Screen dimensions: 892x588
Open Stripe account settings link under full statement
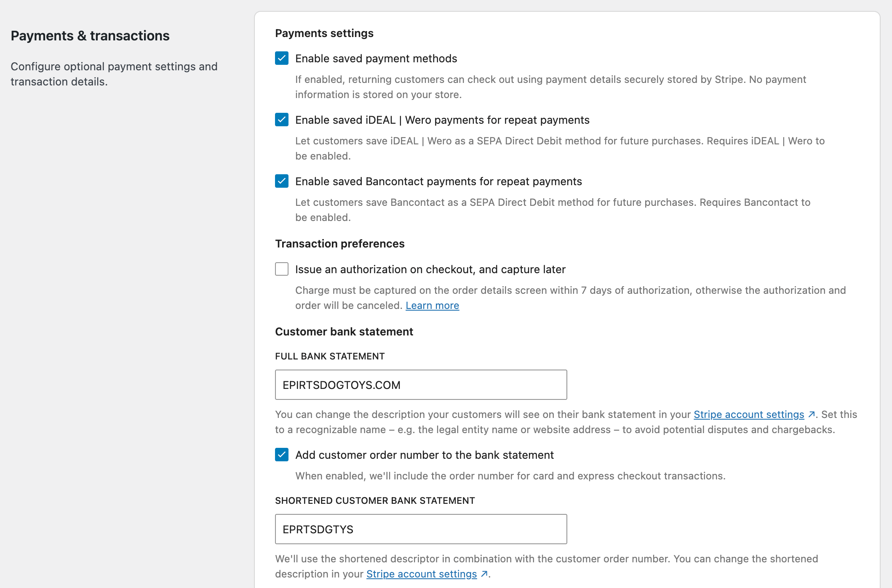(x=749, y=415)
